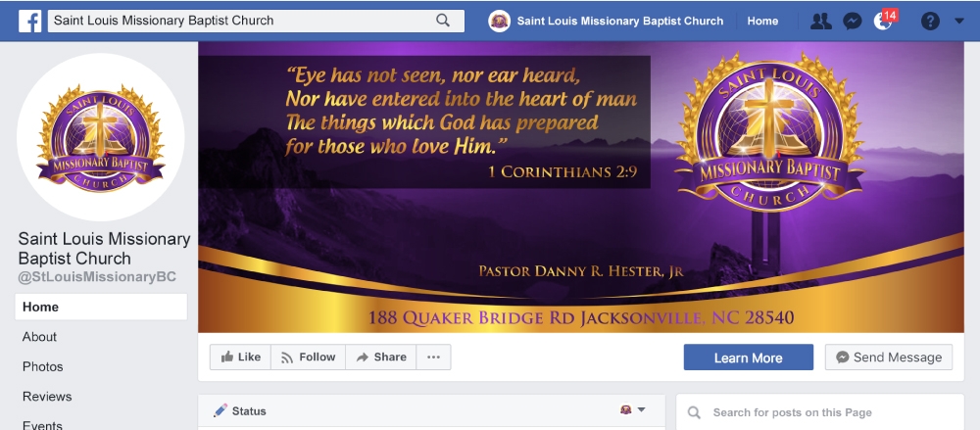Viewport: 980px width, 430px height.
Task: Go to Reviews in the sidebar
Action: (47, 397)
